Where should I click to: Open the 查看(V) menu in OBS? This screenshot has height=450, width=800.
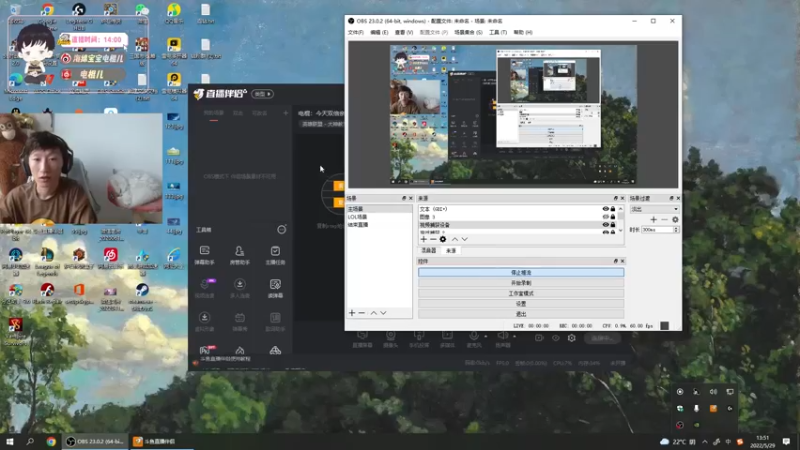404,32
